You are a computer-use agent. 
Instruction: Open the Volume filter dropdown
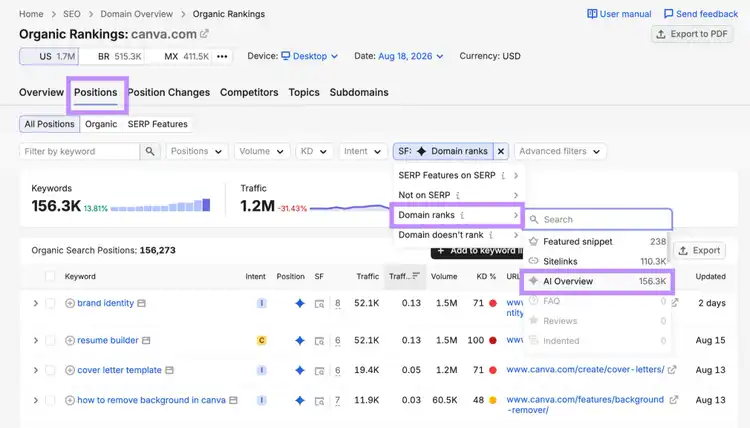(261, 151)
